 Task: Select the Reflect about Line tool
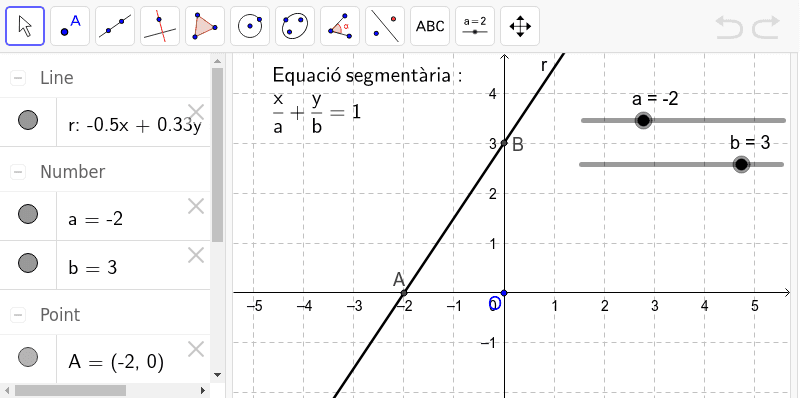click(385, 26)
